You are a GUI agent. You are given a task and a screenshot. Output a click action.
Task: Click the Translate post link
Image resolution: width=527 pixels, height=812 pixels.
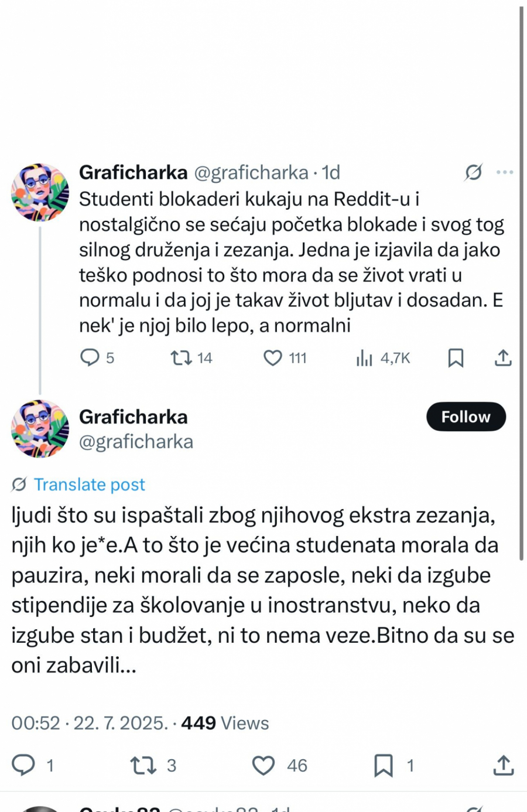(90, 485)
